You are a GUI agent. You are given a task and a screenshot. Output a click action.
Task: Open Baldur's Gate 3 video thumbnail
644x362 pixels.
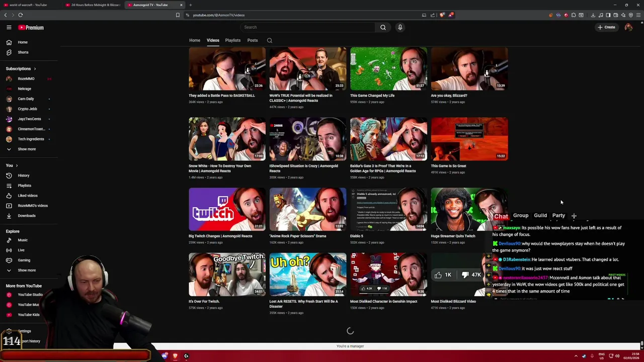pos(388,139)
